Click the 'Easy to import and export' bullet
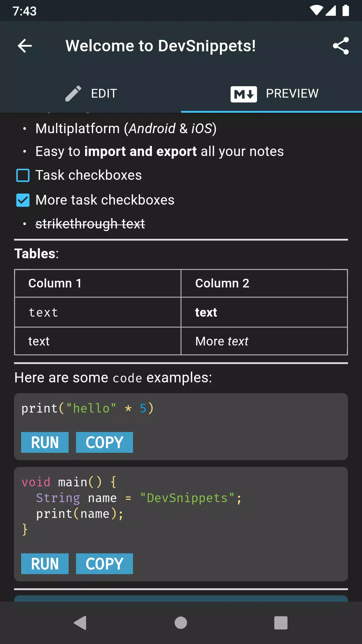Viewport: 362px width, 644px height. click(160, 152)
